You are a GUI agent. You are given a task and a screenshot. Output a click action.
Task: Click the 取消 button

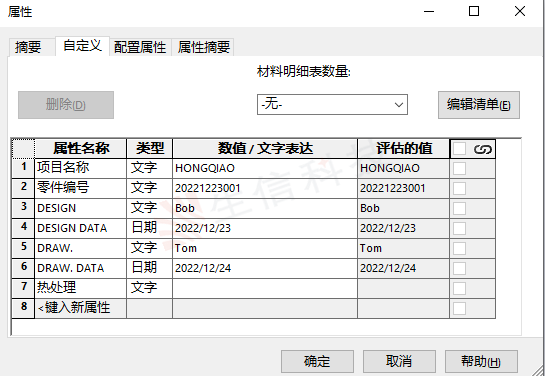(399, 361)
